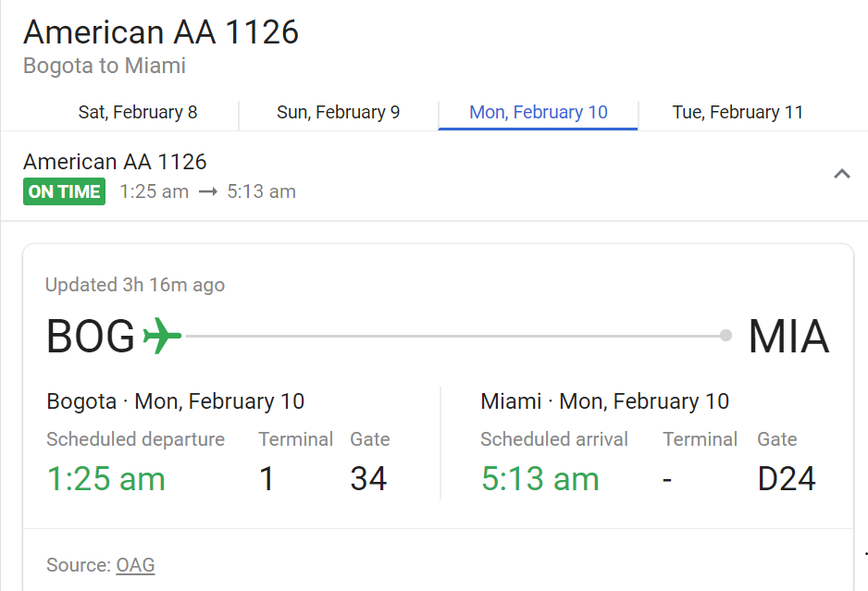Viewport: 868px width, 591px height.
Task: Collapse the AA 1126 flight details chevron
Action: (x=841, y=174)
